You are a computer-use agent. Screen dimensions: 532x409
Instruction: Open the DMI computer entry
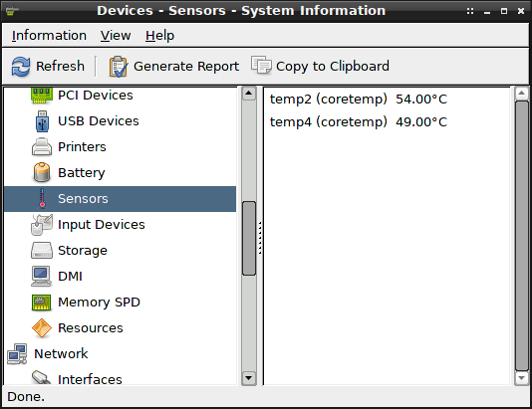(70, 277)
